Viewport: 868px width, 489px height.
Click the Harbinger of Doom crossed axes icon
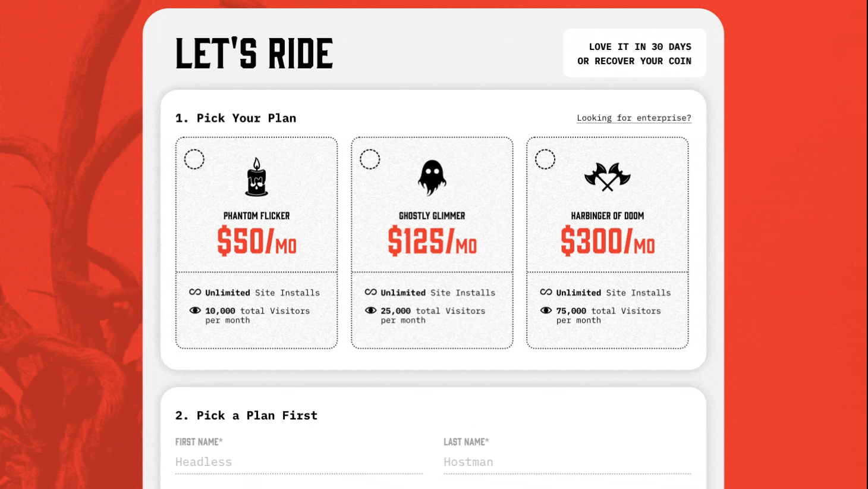607,177
